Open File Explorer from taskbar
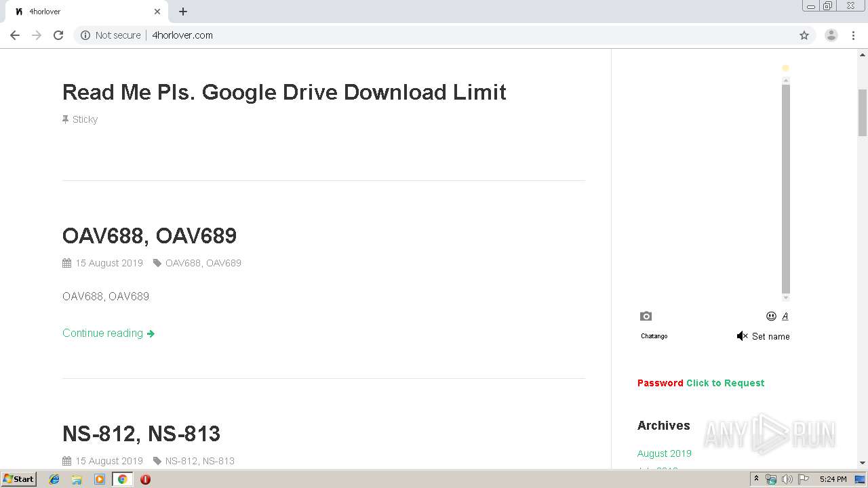Viewport: 868px width, 488px height. point(77,479)
